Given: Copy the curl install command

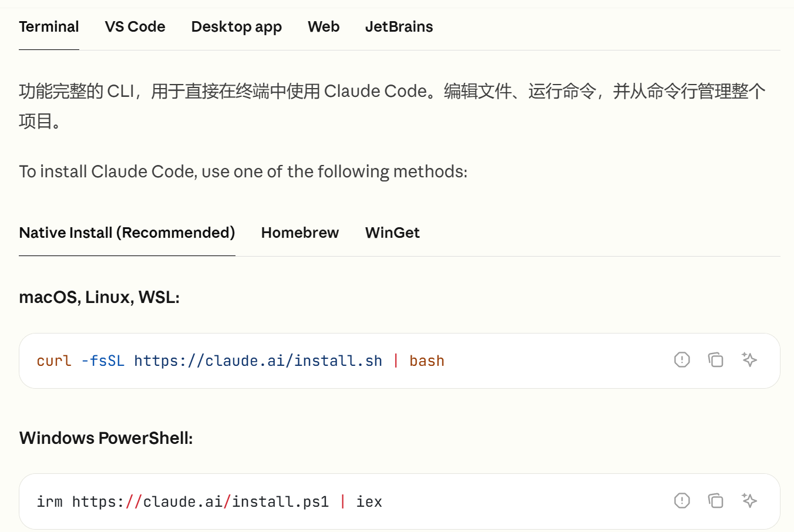Looking at the screenshot, I should (x=715, y=359).
